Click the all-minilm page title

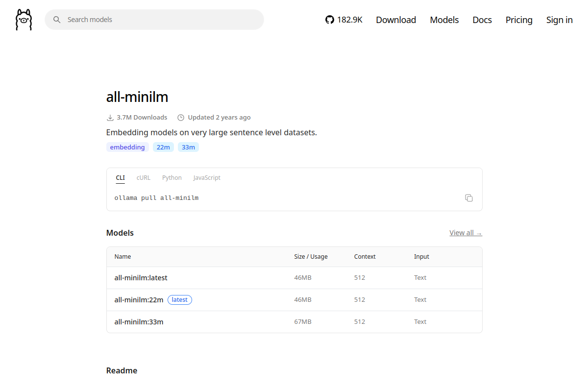[x=137, y=97]
